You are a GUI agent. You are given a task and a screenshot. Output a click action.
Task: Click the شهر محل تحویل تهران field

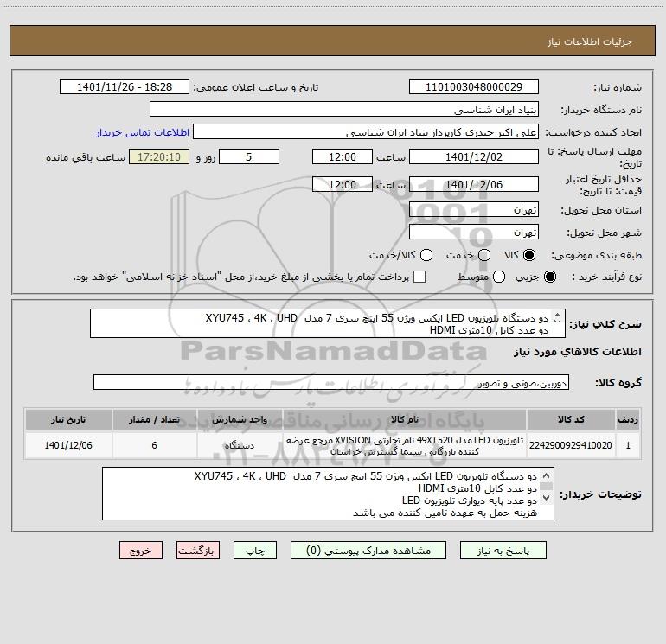click(x=474, y=232)
